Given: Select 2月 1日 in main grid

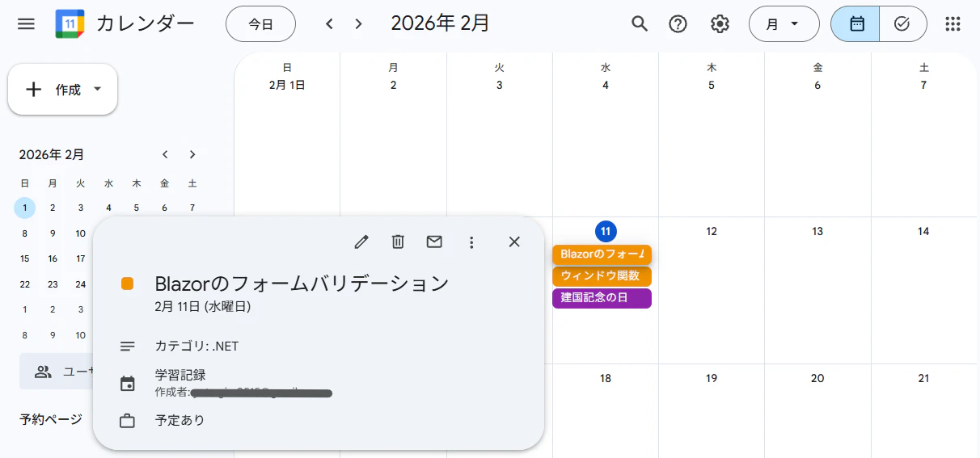Looking at the screenshot, I should click(x=287, y=85).
